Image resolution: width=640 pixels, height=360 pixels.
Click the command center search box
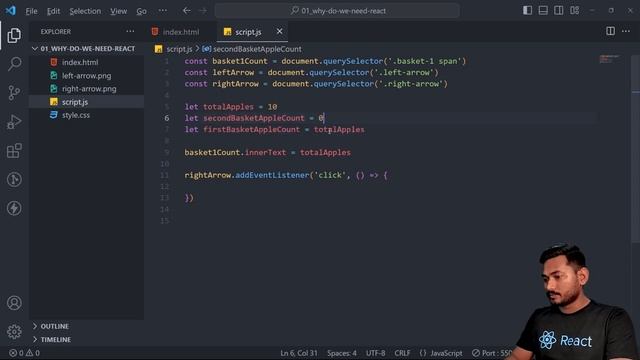337,11
